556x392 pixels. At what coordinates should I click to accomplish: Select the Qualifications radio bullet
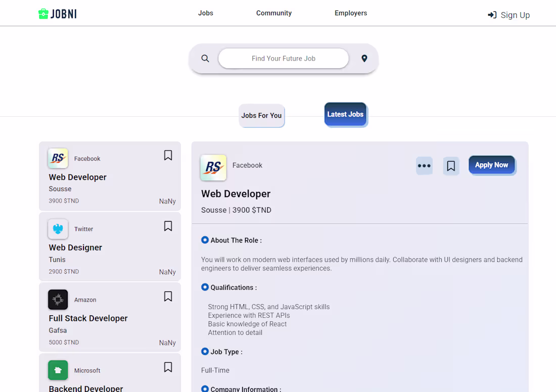[x=205, y=287]
